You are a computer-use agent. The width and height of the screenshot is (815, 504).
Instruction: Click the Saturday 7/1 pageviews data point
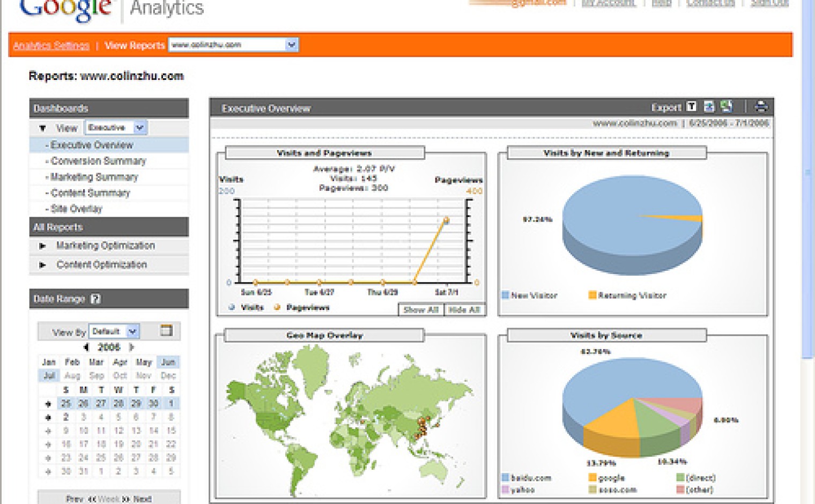coord(446,220)
